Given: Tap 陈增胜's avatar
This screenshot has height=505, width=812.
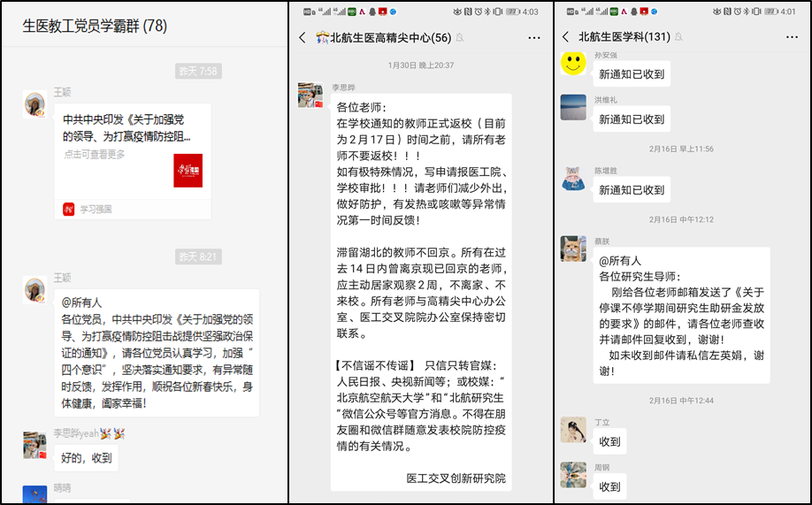Looking at the screenshot, I should [573, 178].
